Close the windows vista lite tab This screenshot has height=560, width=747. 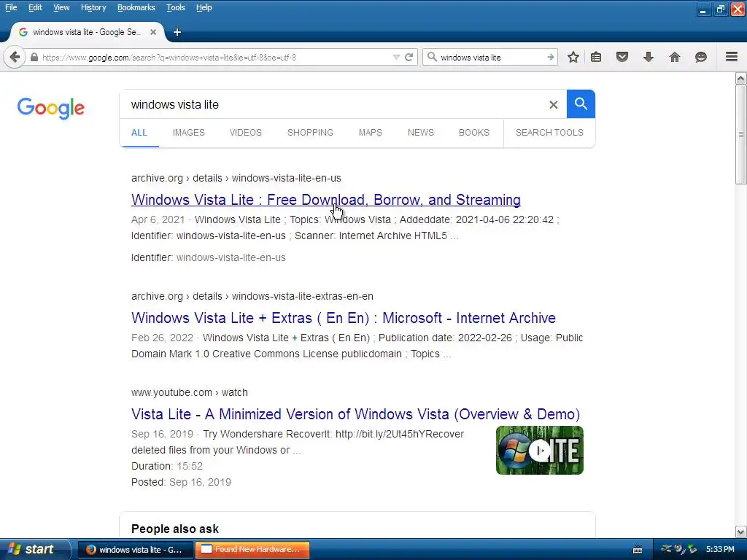coord(153,32)
